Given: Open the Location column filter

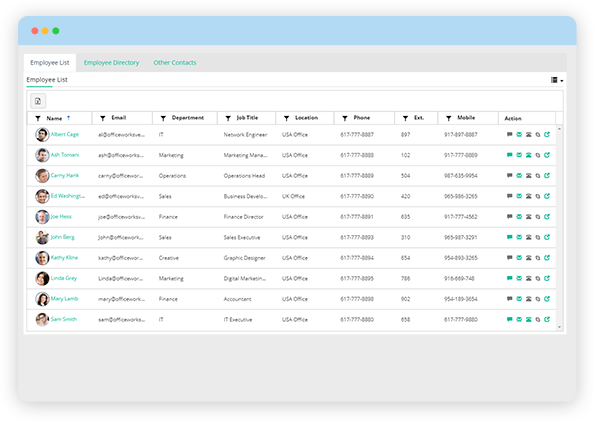Looking at the screenshot, I should pos(286,118).
